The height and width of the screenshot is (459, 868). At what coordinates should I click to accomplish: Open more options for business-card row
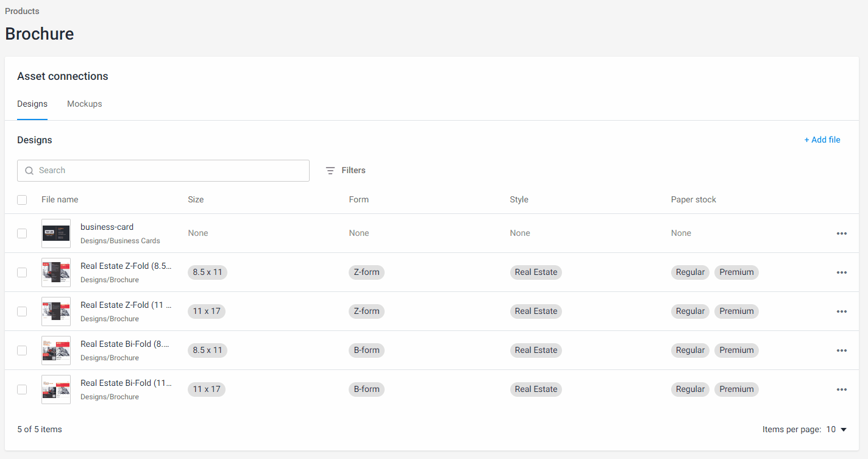point(841,233)
